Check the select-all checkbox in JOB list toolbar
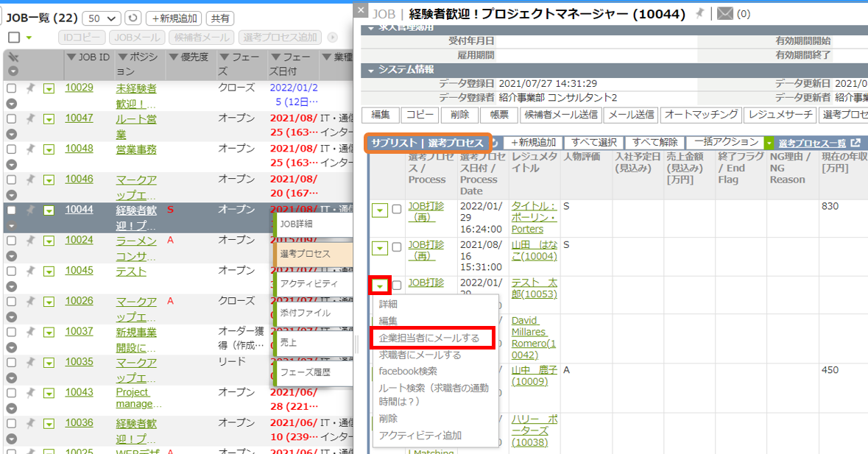This screenshot has height=454, width=868. click(13, 38)
